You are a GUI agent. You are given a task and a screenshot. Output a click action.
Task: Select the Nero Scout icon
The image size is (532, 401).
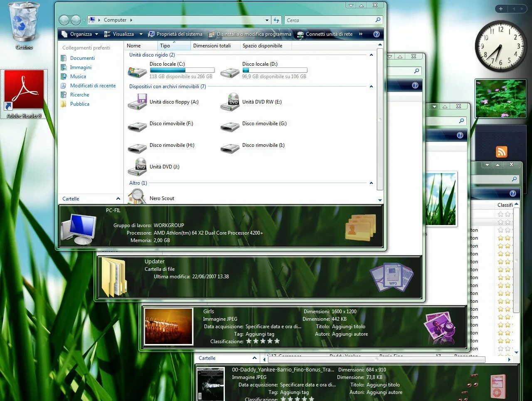click(x=137, y=196)
